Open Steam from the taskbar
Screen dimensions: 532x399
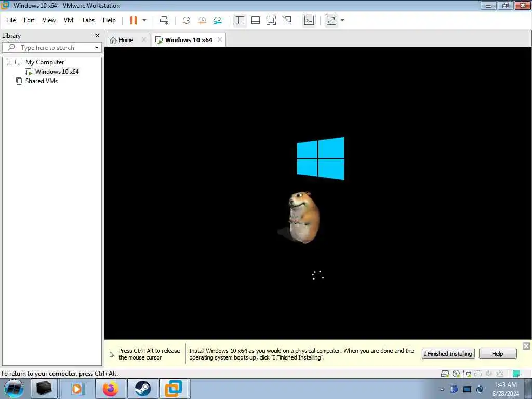point(142,389)
